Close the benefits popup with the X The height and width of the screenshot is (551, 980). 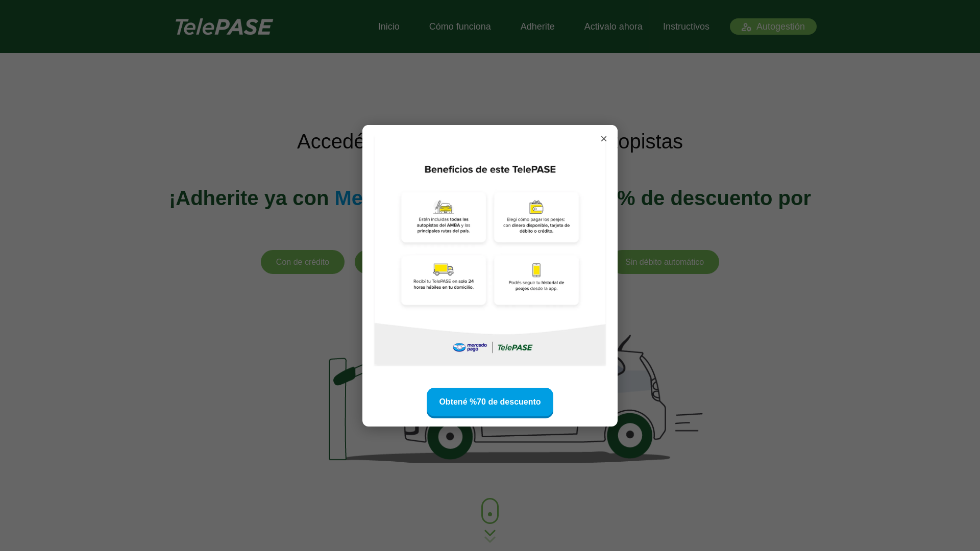click(x=604, y=139)
